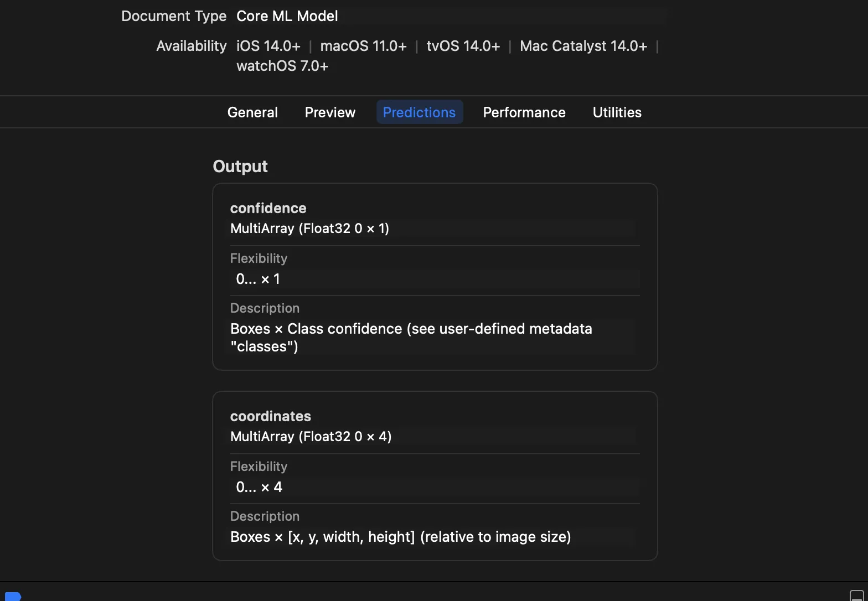Select coordinates MultiArray Float32 0 × 4 type
868x601 pixels.
point(311,437)
